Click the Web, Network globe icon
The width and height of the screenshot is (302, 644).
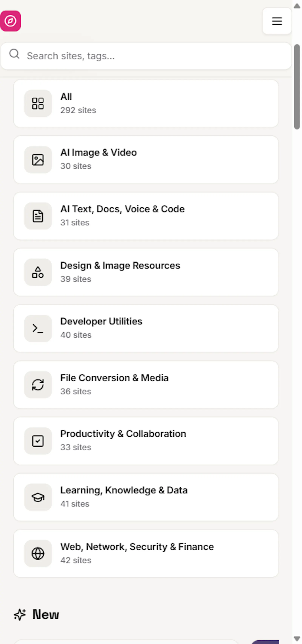tap(38, 554)
